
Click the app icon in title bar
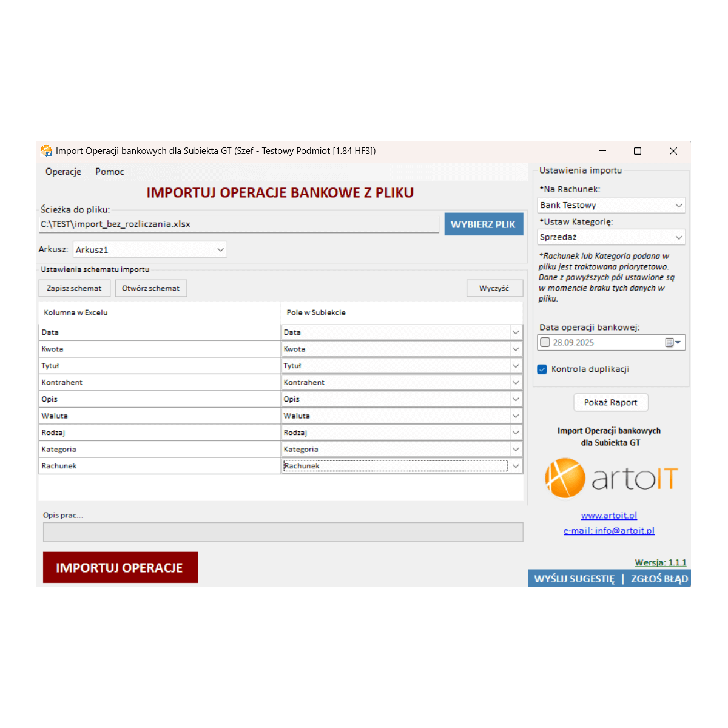pyautogui.click(x=46, y=151)
